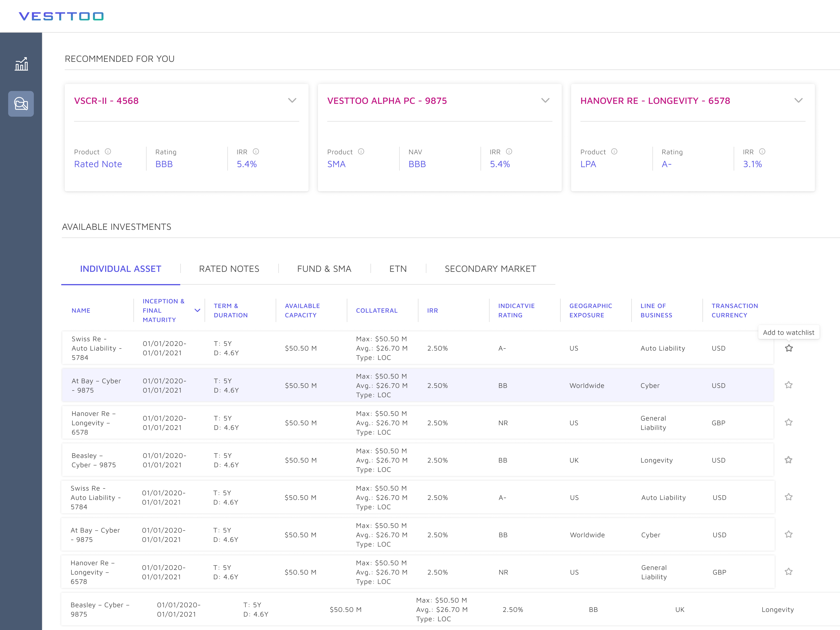Add the Beasley – Cyber row with UK exposure to the watchlist
Viewport: 840px width, 630px height.
[x=789, y=460]
